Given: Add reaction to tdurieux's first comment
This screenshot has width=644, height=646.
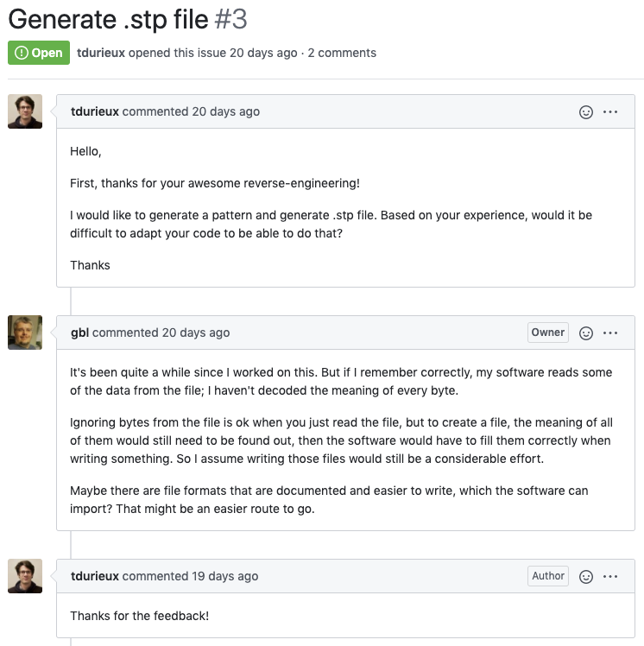Looking at the screenshot, I should [585, 112].
